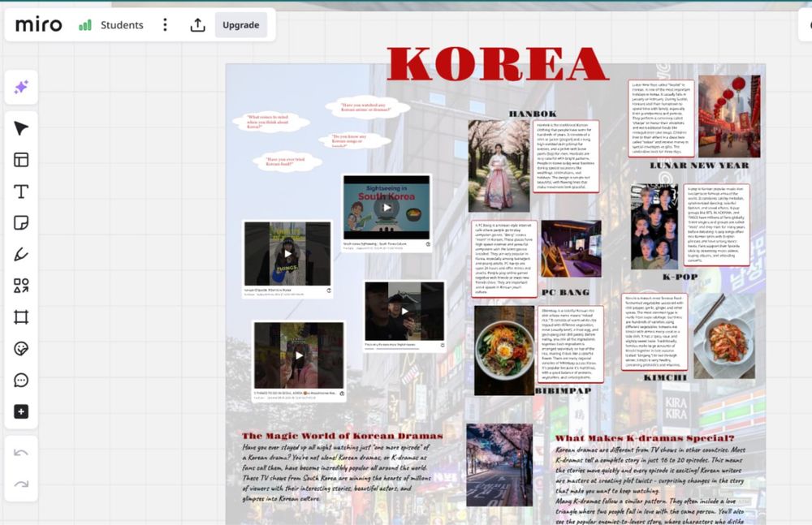The height and width of the screenshot is (525, 812).
Task: Select the Text tool
Action: tap(21, 191)
